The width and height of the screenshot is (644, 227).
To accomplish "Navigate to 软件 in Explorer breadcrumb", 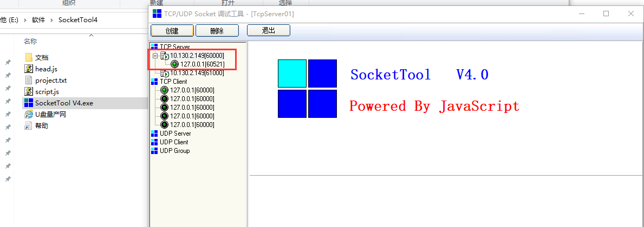I will click(38, 19).
